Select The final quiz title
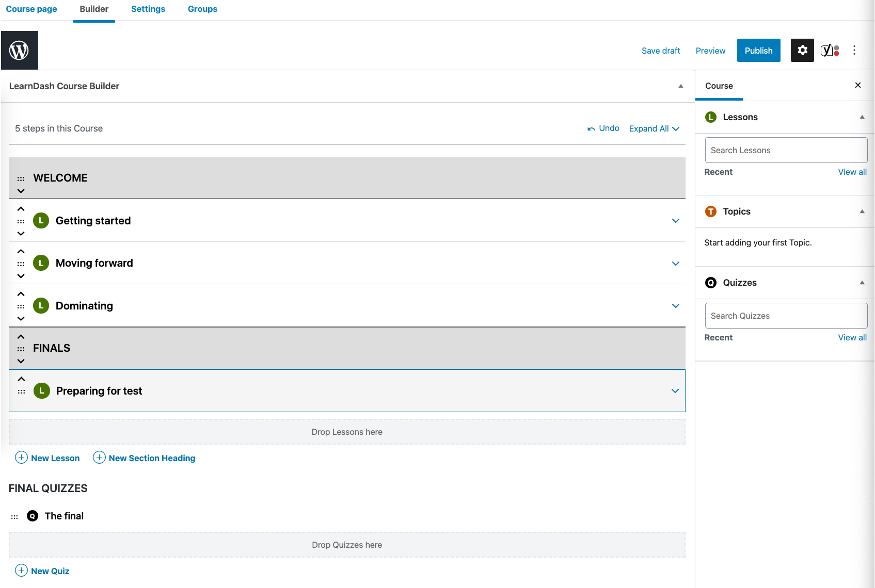This screenshot has width=875, height=588. click(64, 516)
